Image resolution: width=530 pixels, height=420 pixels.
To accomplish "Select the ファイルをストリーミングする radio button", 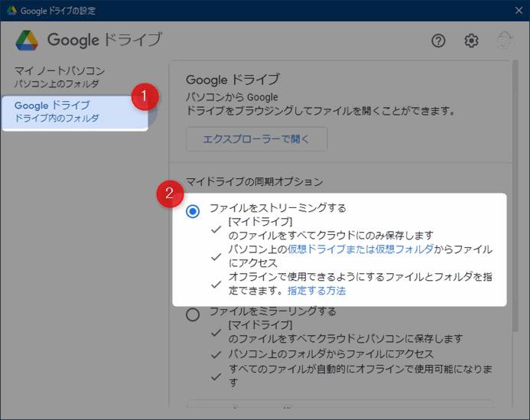I will tap(193, 211).
